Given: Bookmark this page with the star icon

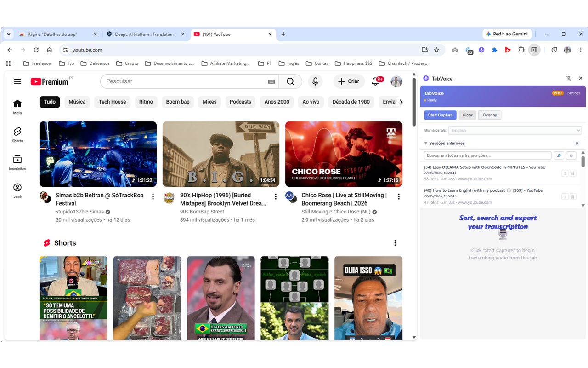Looking at the screenshot, I should pos(436,50).
